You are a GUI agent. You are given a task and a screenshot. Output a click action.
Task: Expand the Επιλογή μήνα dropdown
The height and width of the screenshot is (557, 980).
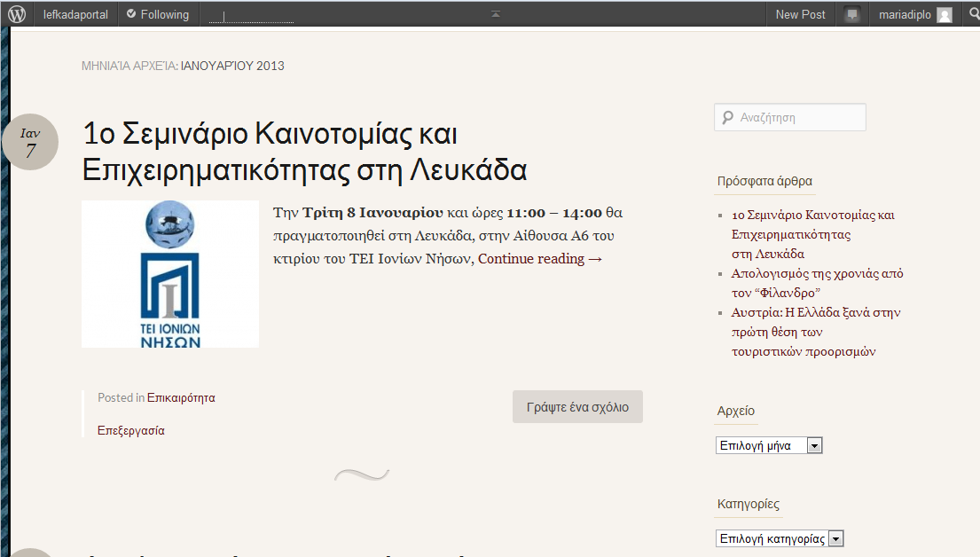(769, 446)
